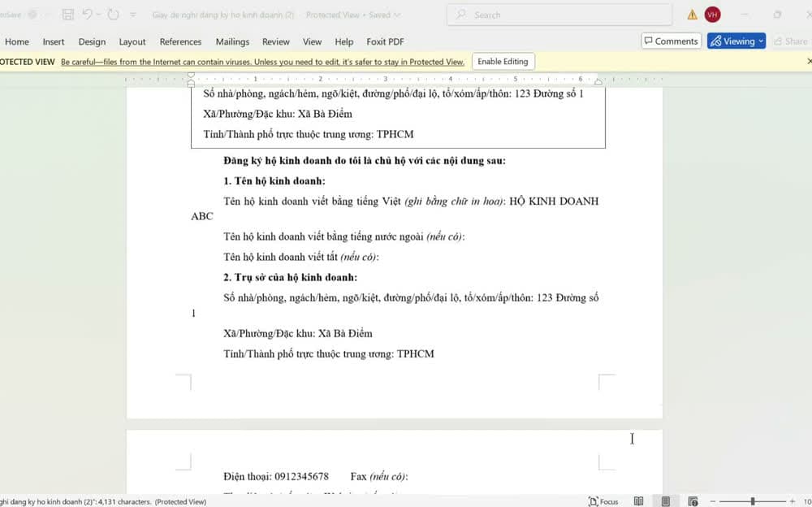Switch to the Design tab
812x507 pixels.
click(x=92, y=41)
